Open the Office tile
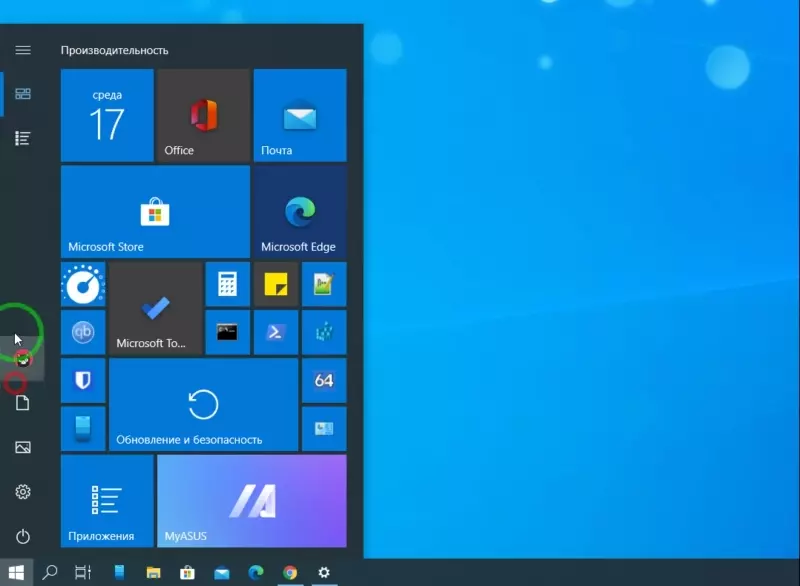The width and height of the screenshot is (800, 586). point(203,115)
